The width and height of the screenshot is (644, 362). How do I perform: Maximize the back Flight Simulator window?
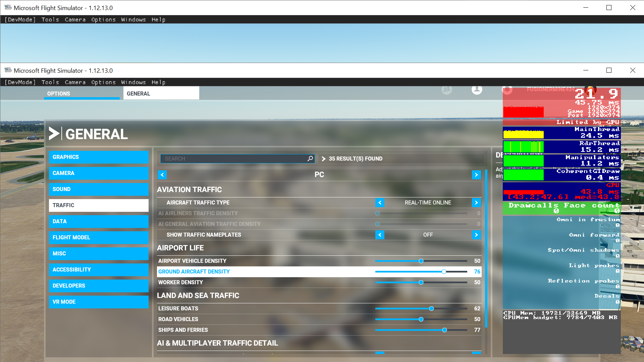(x=609, y=8)
